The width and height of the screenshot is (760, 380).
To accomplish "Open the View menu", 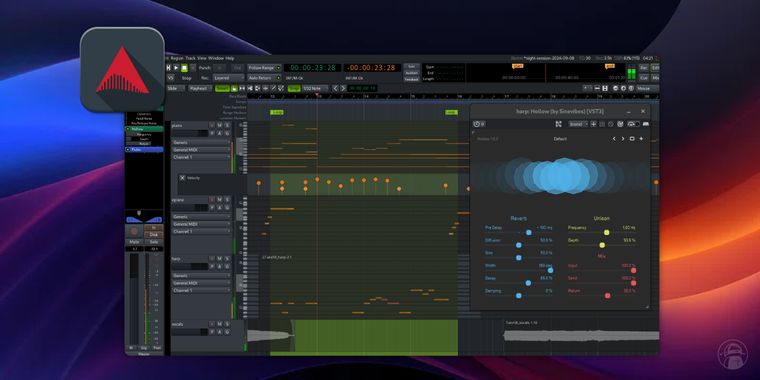I will 202,58.
